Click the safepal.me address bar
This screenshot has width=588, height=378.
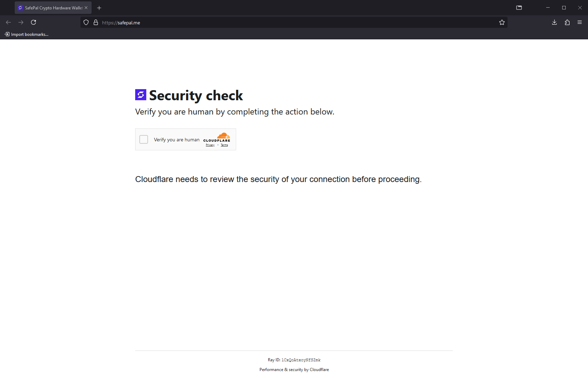coord(300,23)
